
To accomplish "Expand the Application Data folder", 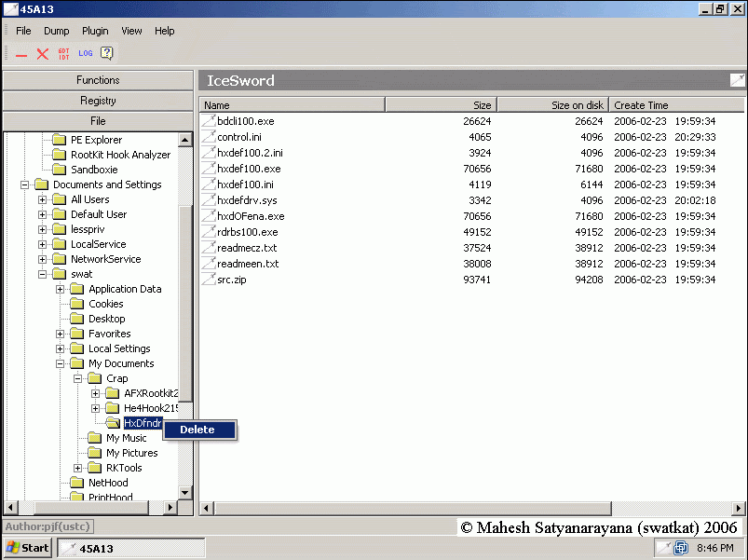I will point(61,289).
